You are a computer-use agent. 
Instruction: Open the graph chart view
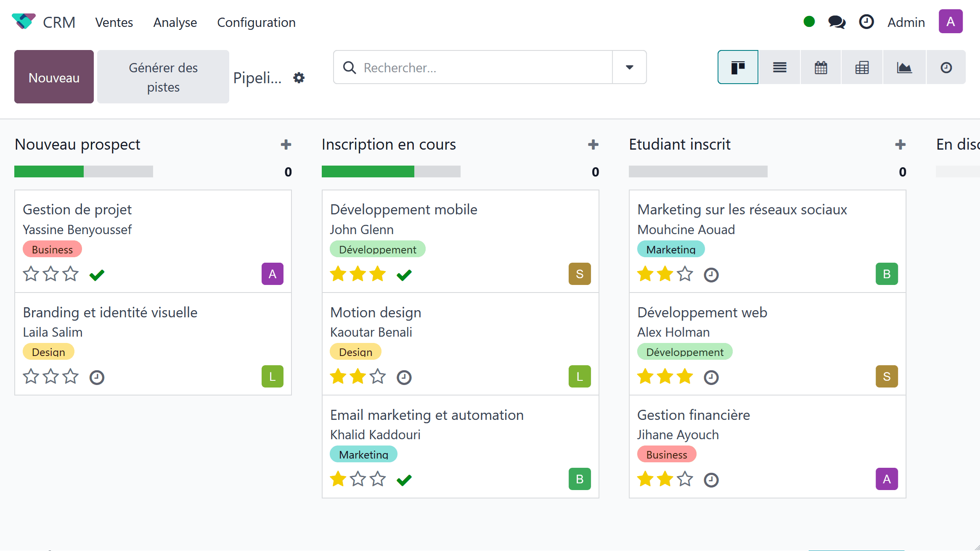tap(904, 67)
